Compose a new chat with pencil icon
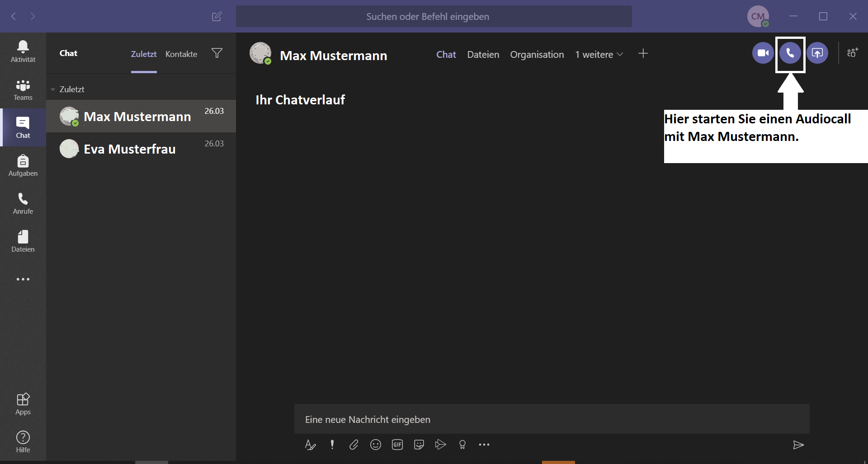 (217, 17)
